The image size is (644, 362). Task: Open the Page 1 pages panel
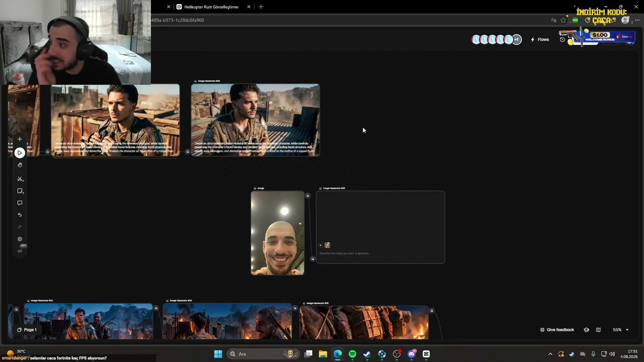coord(27,330)
